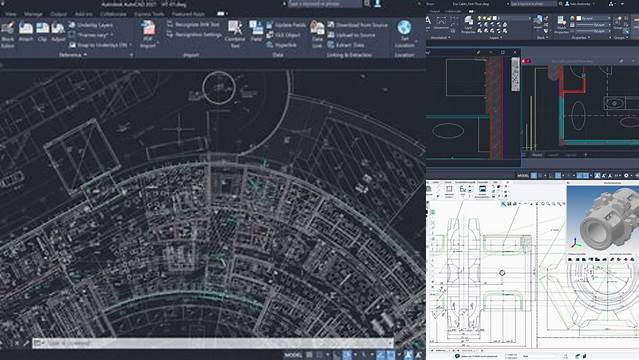
Task: Open Layer Properties in the right window
Action: pyautogui.click(x=469, y=24)
